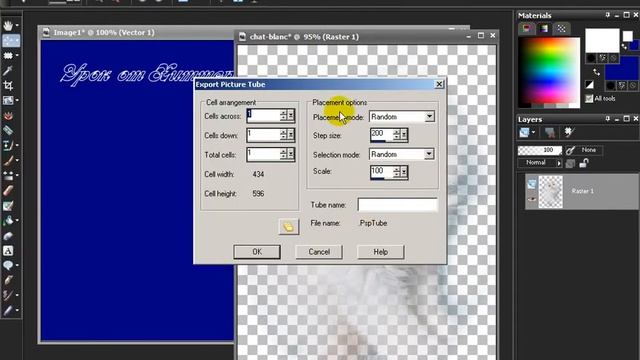This screenshot has height=360, width=640.
Task: Select the Text tool (letter A)
Action: point(8,251)
